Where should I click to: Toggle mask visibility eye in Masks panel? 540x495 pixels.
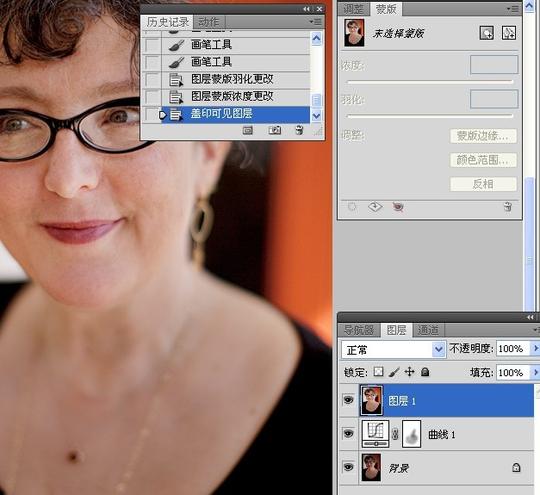point(398,207)
